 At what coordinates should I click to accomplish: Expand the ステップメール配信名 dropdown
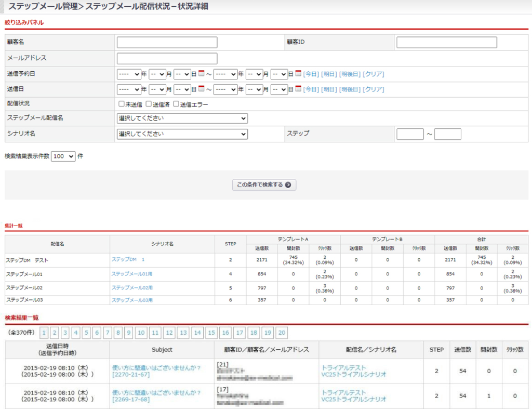click(x=182, y=118)
